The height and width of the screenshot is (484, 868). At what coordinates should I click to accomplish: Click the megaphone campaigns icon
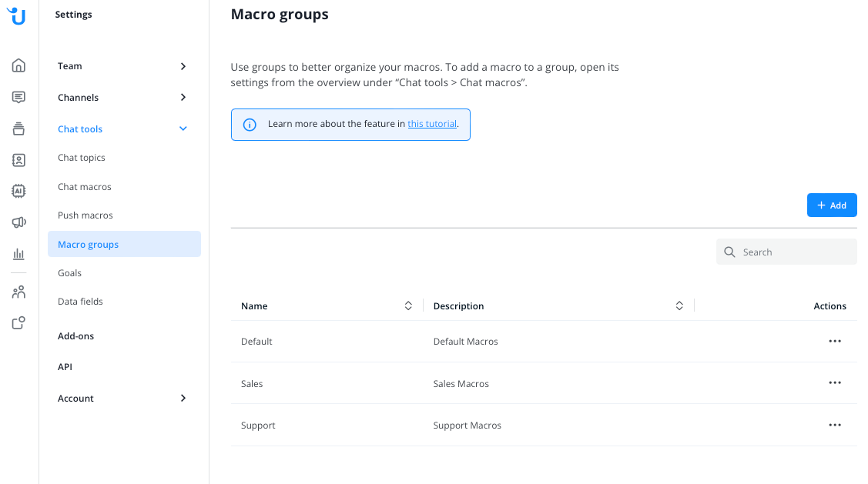pyautogui.click(x=18, y=222)
